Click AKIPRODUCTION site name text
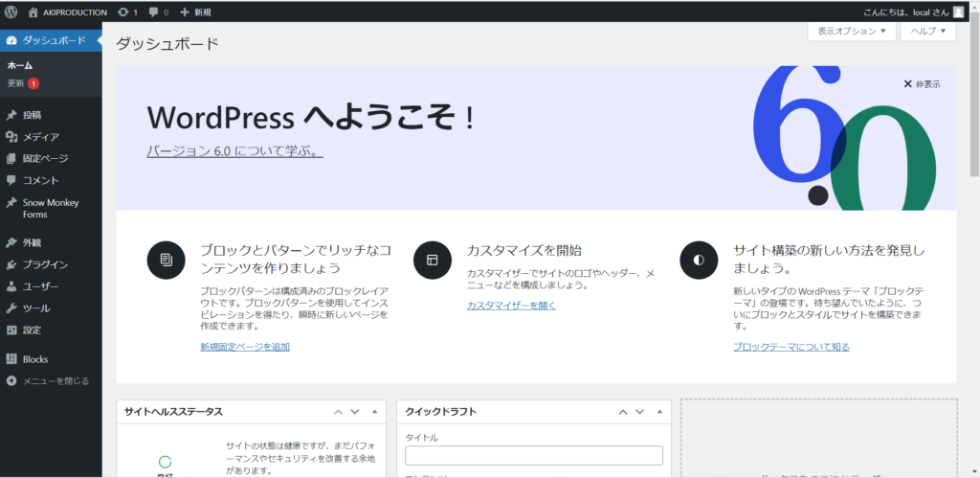The width and height of the screenshot is (980, 478). (x=75, y=11)
